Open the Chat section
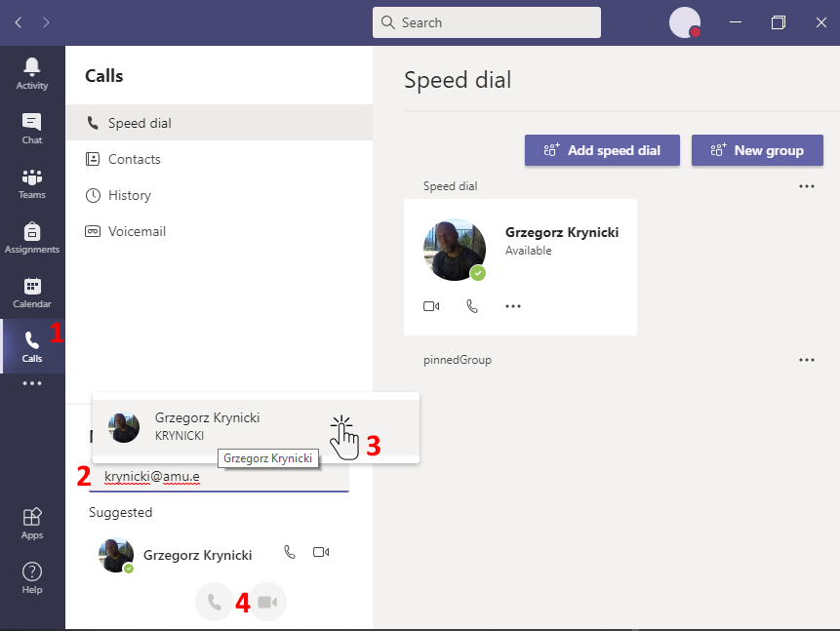Image resolution: width=840 pixels, height=631 pixels. click(x=32, y=128)
